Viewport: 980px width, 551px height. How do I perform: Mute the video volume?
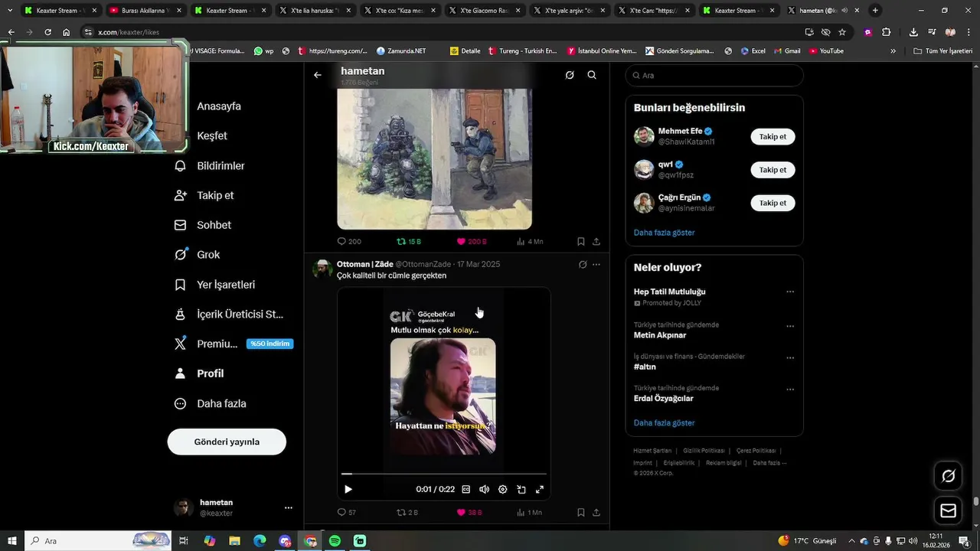point(485,489)
